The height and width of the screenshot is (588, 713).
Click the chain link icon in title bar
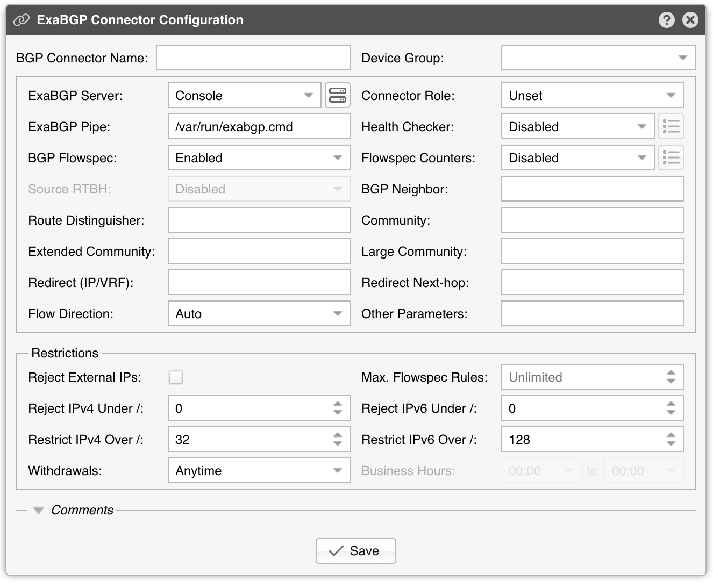click(x=22, y=20)
